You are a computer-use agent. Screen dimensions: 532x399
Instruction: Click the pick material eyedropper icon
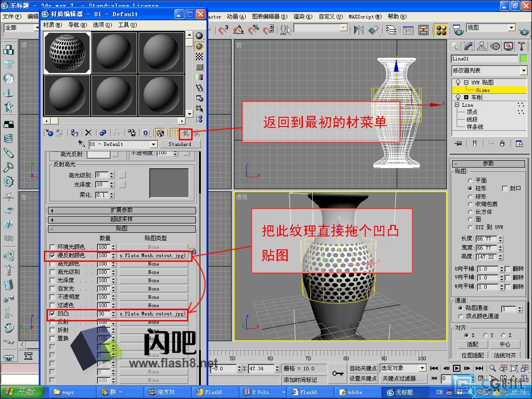pyautogui.click(x=82, y=144)
